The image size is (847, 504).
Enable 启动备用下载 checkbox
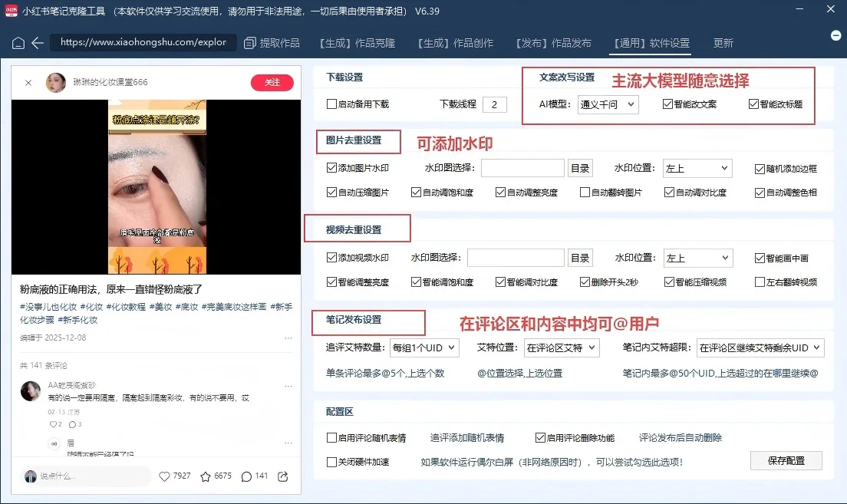(331, 104)
